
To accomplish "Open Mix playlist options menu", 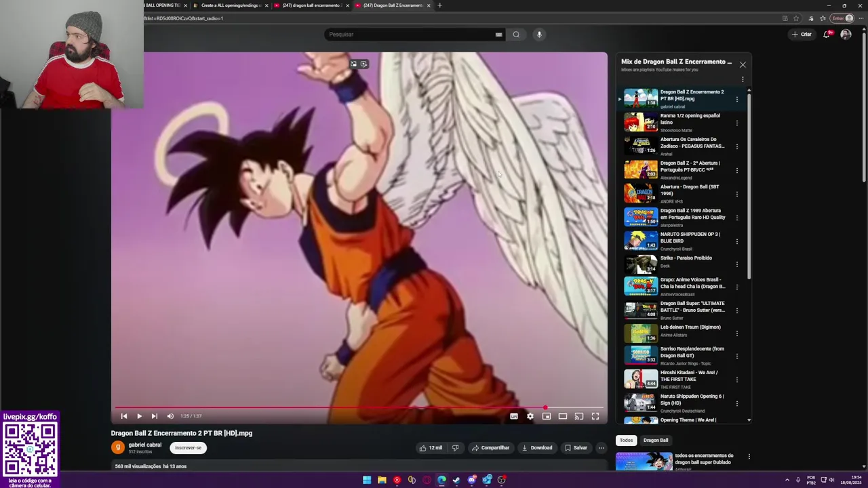I will pos(743,79).
